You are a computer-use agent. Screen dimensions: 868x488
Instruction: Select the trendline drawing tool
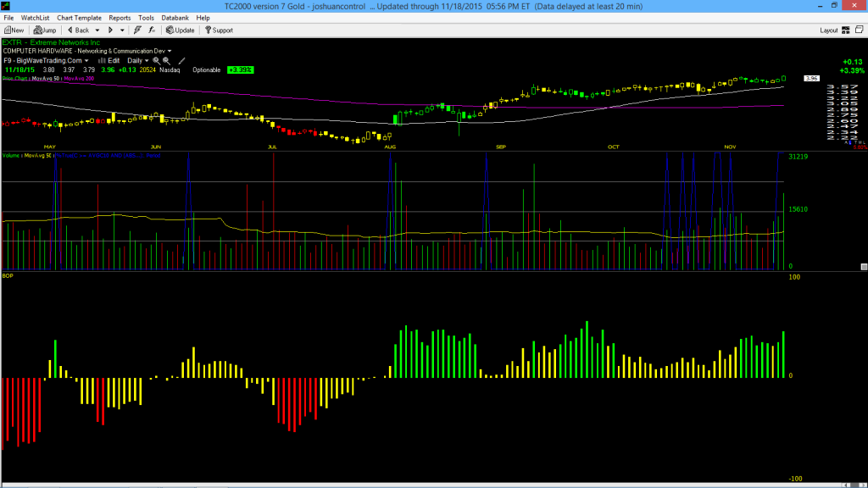(x=181, y=61)
